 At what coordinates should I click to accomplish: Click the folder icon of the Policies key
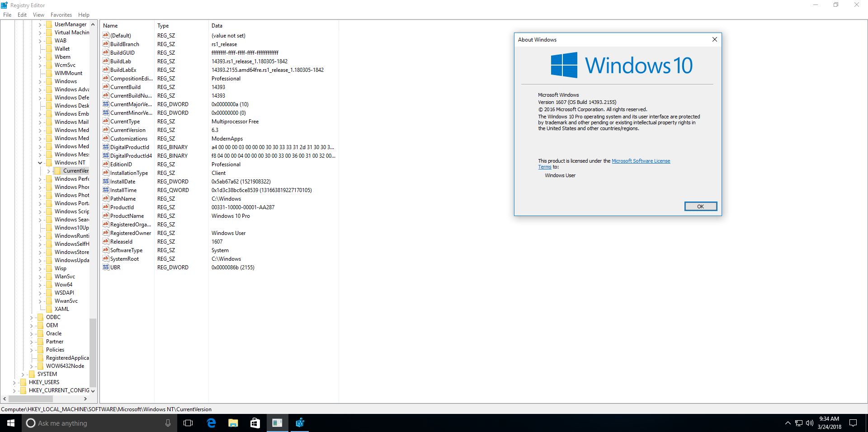point(40,350)
